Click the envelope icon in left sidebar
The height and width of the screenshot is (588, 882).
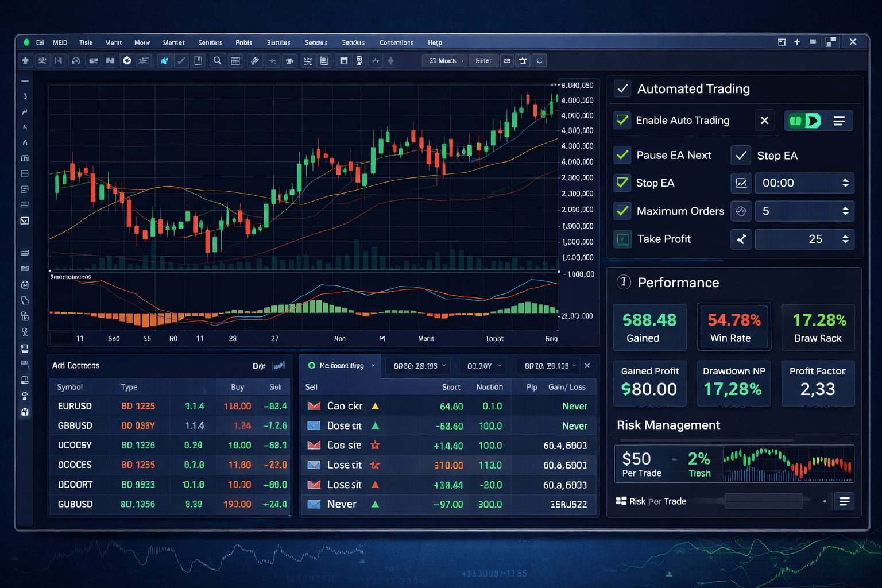[25, 220]
